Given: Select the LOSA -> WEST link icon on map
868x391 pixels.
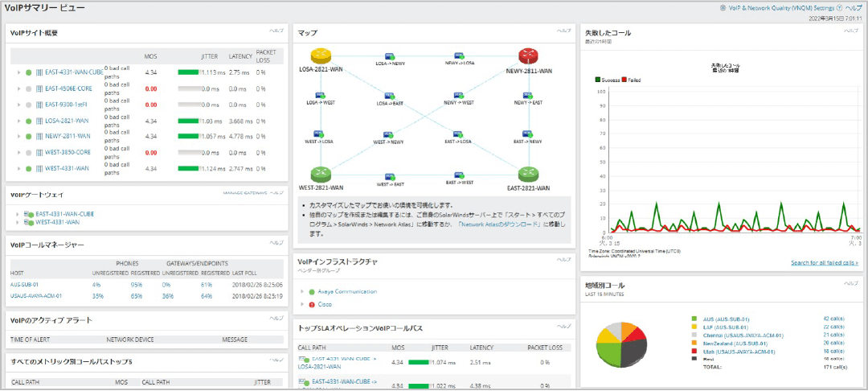Looking at the screenshot, I should point(319,95).
